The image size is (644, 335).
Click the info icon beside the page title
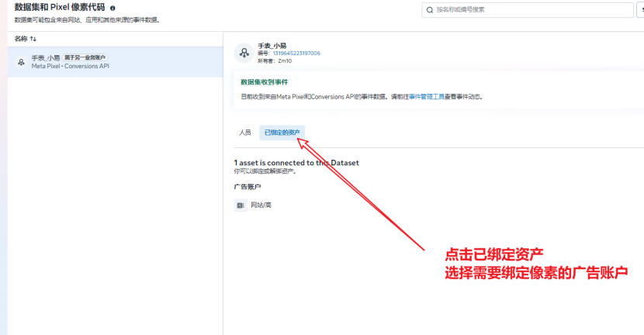(x=113, y=8)
